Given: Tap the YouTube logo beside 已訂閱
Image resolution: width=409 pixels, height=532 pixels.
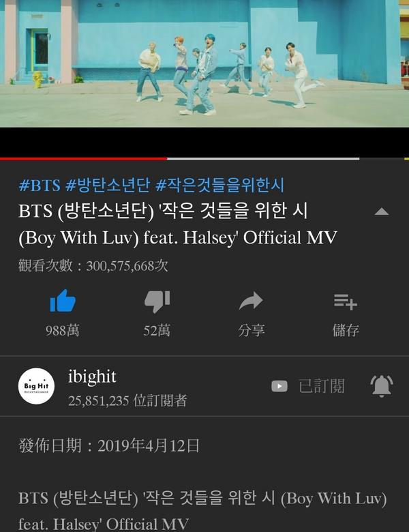Looking at the screenshot, I should coord(279,386).
